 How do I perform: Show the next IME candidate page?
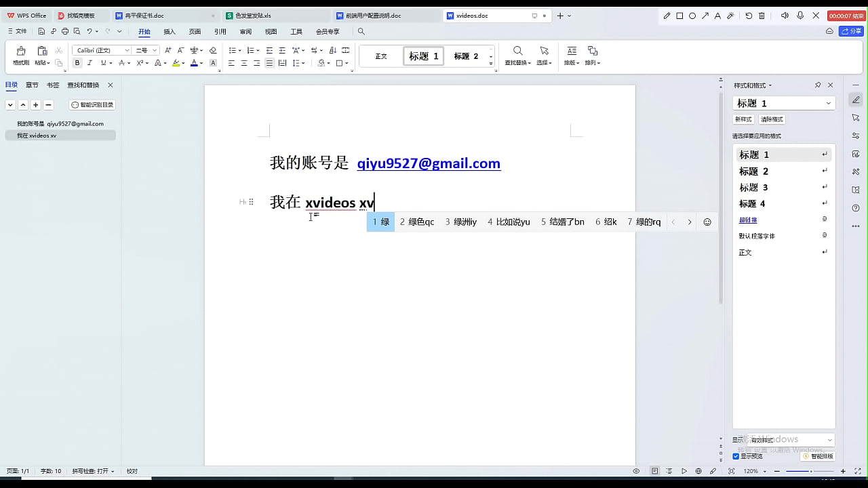coord(690,222)
